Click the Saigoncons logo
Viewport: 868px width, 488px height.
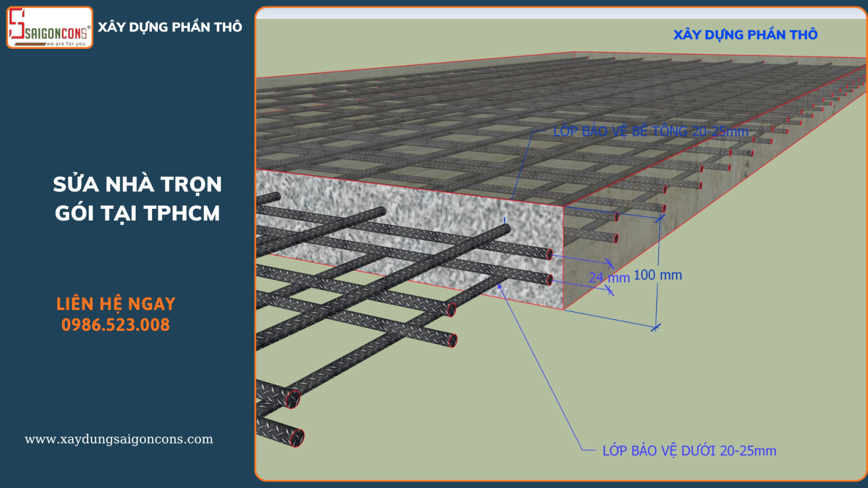50,28
